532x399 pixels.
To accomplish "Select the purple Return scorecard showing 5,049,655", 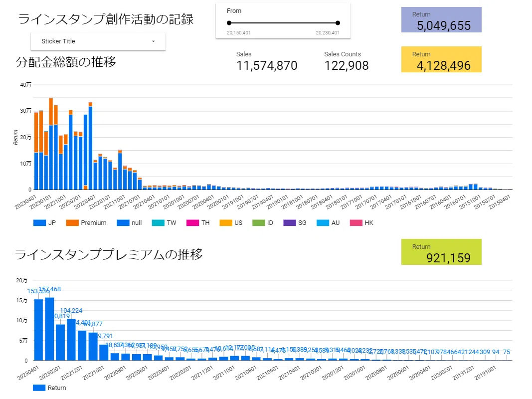I will 441,19.
